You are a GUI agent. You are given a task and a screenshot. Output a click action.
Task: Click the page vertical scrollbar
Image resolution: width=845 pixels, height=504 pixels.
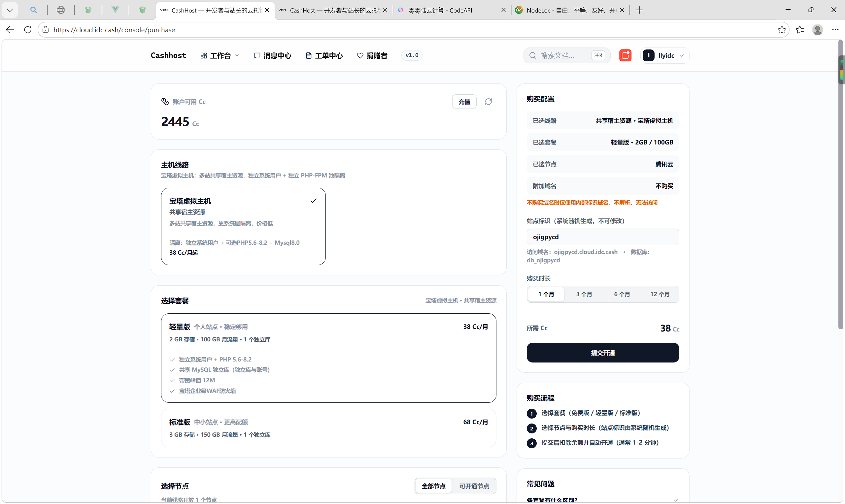coord(841,185)
